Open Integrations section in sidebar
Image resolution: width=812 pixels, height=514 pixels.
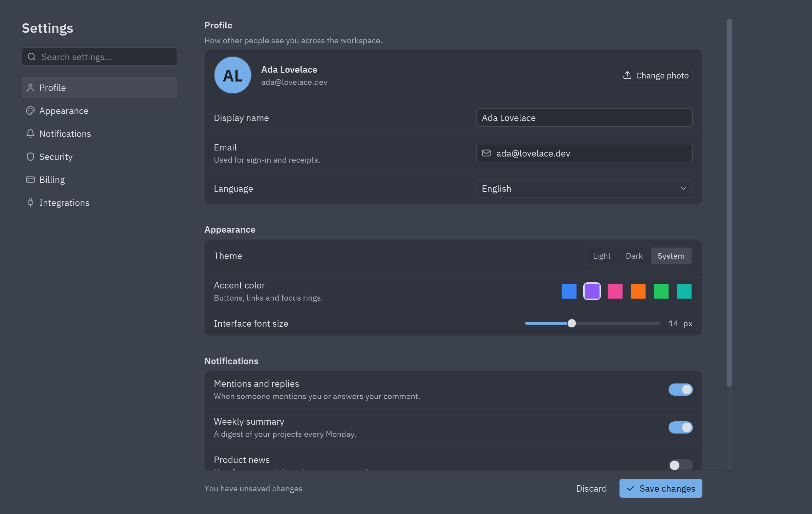(x=99, y=203)
